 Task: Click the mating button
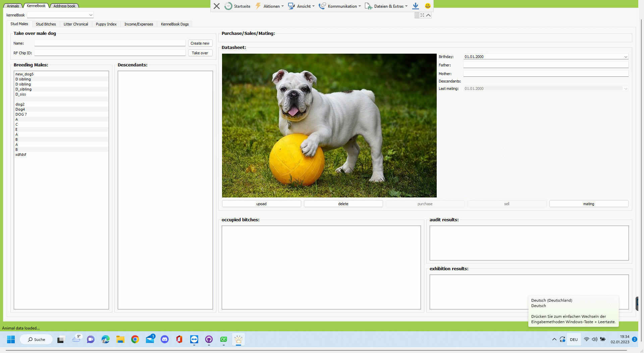pyautogui.click(x=589, y=204)
